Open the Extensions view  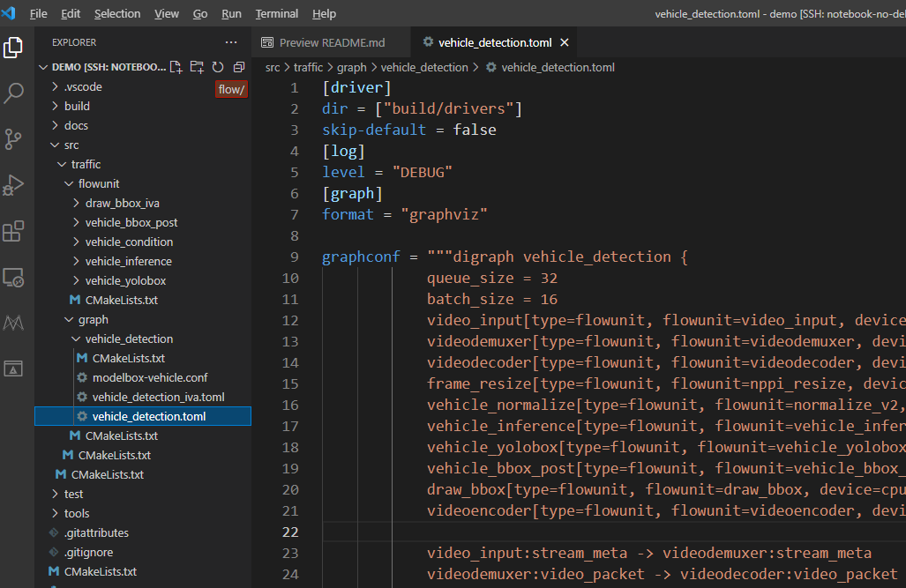pyautogui.click(x=13, y=231)
